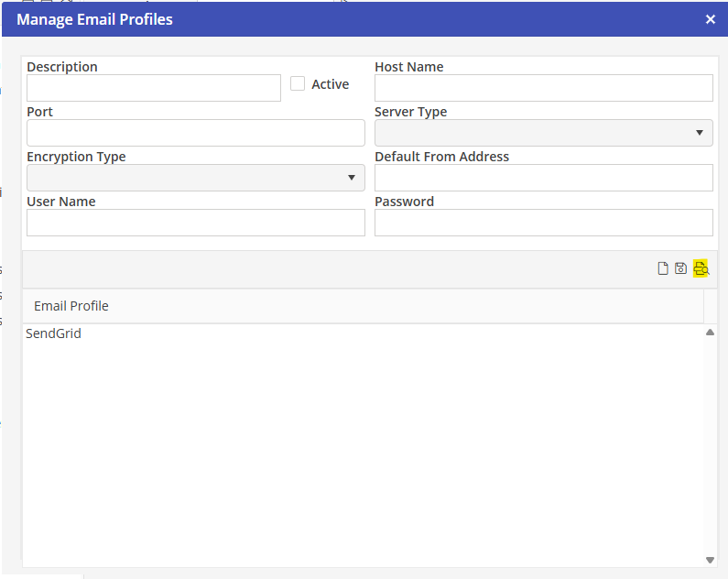728x579 pixels.
Task: Select the Default From Address field
Action: (543, 178)
